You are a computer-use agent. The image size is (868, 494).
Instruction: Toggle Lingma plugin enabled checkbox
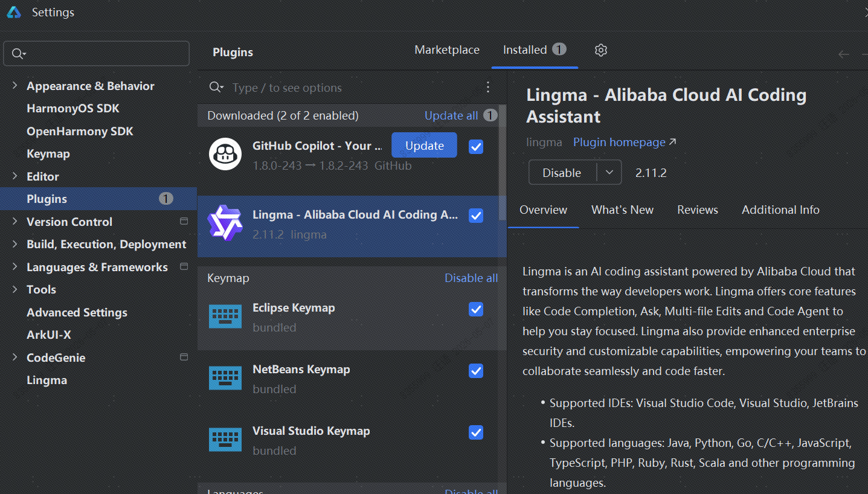point(476,216)
